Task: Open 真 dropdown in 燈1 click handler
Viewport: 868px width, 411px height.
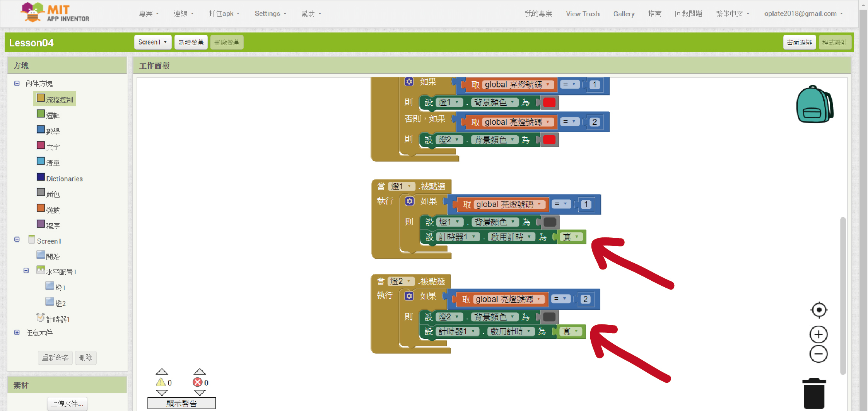Action: (571, 237)
